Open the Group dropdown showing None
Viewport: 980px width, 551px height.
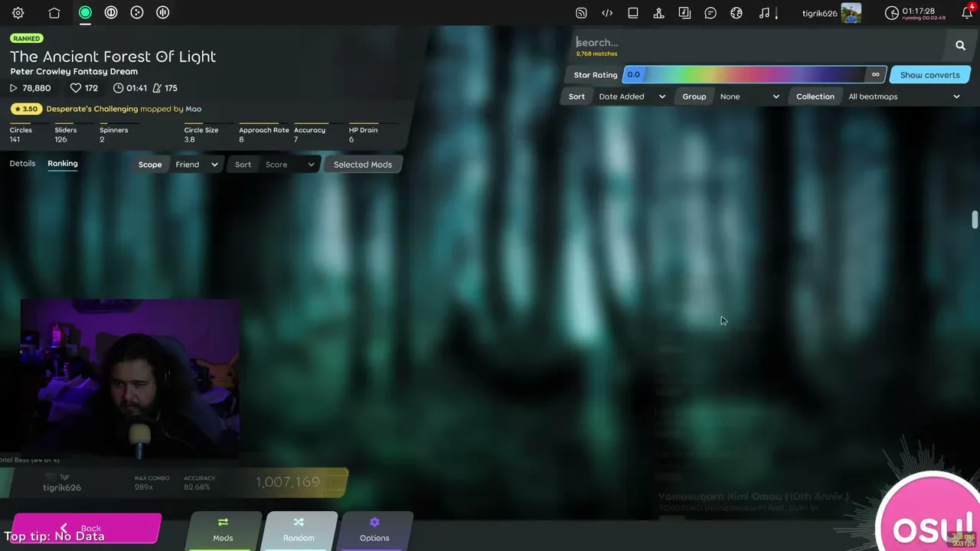tap(750, 96)
